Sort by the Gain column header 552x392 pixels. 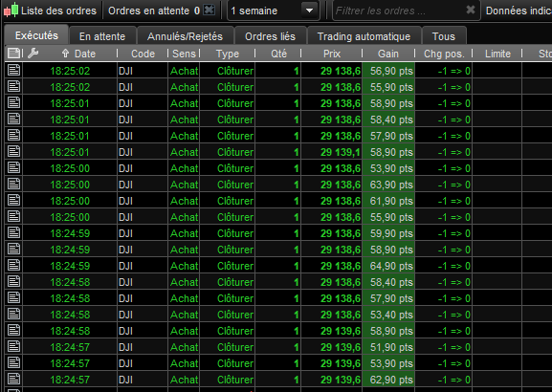388,54
